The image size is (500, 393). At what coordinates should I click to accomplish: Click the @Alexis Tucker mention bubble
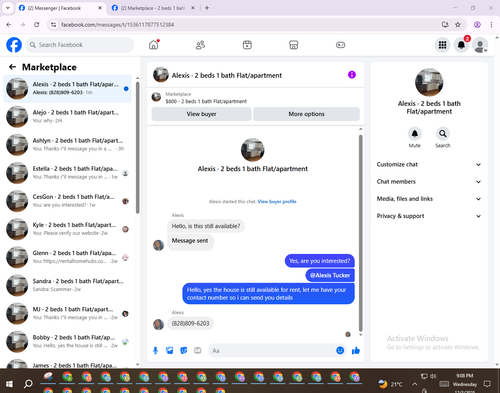tap(330, 275)
